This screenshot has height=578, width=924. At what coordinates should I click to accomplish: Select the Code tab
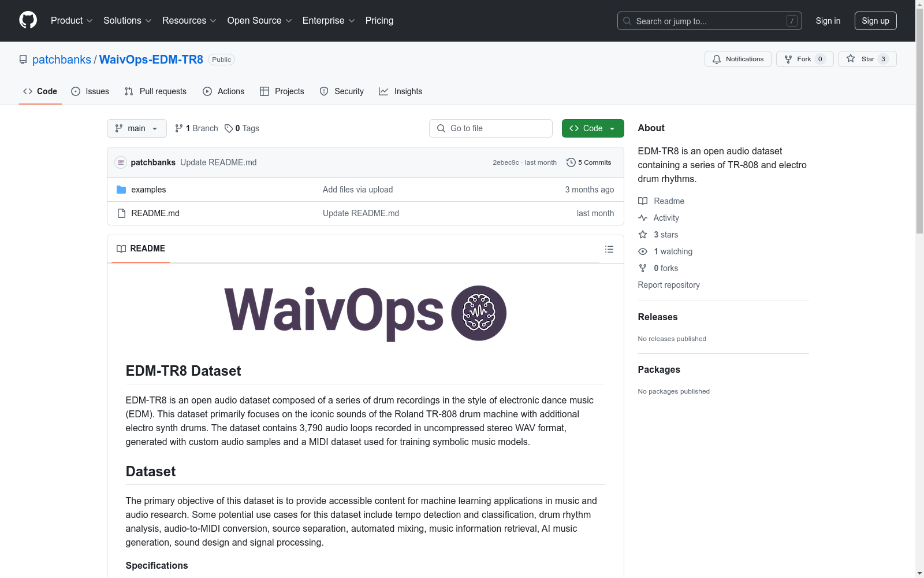[40, 91]
